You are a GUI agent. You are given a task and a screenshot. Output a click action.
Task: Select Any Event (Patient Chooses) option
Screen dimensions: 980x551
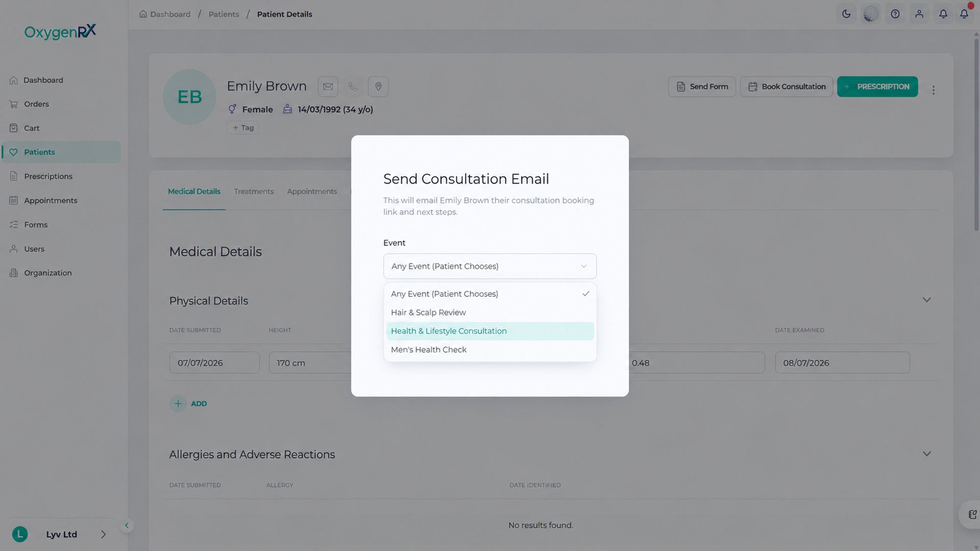[489, 294]
